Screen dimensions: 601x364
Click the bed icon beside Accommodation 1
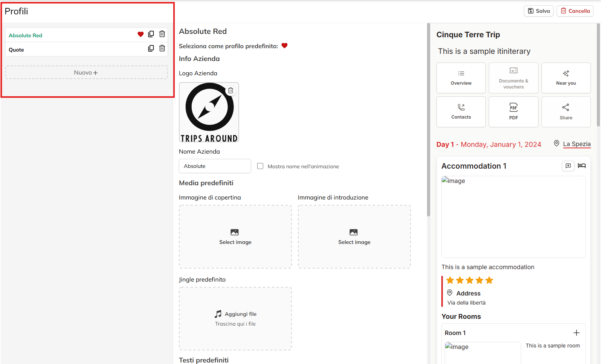[581, 166]
